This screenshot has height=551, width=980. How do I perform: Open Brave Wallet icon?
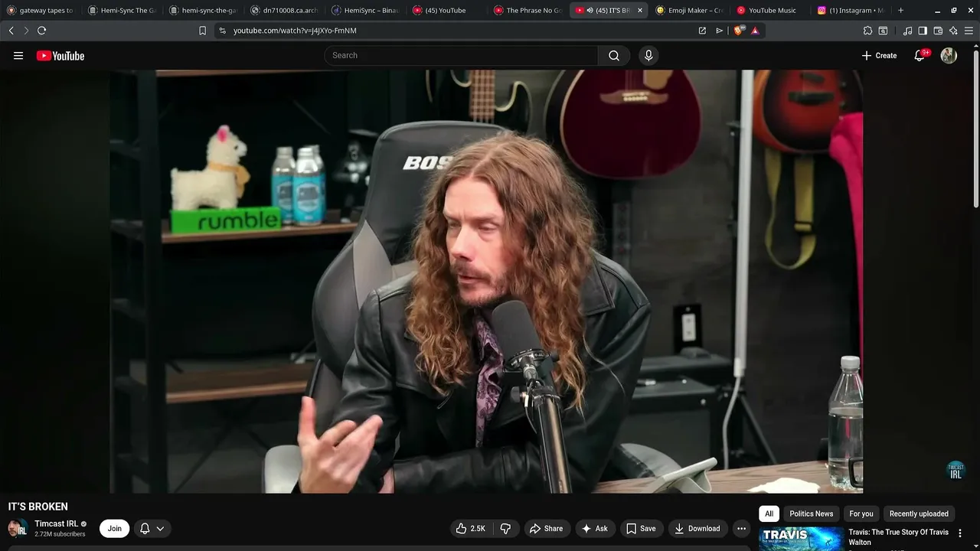tap(938, 31)
